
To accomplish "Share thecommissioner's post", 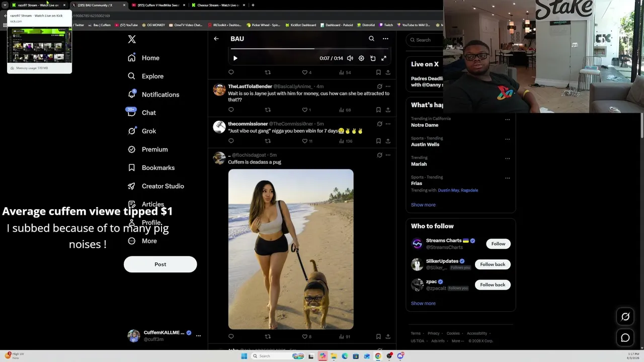I will (388, 141).
